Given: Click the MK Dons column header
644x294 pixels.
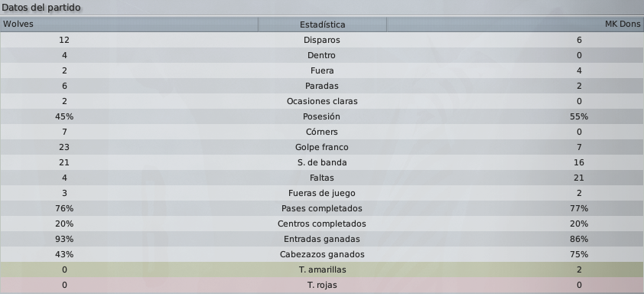Looking at the screenshot, I should coord(515,24).
